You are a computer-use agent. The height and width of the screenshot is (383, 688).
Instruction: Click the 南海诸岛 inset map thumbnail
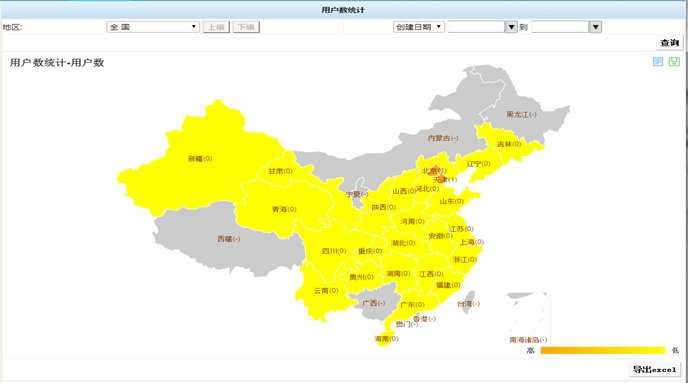(x=528, y=318)
